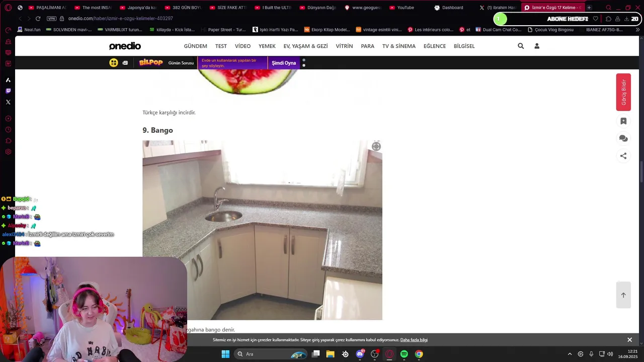Switch to the Japonya'da YouTube tab
The height and width of the screenshot is (362, 644).
pyautogui.click(x=138, y=8)
